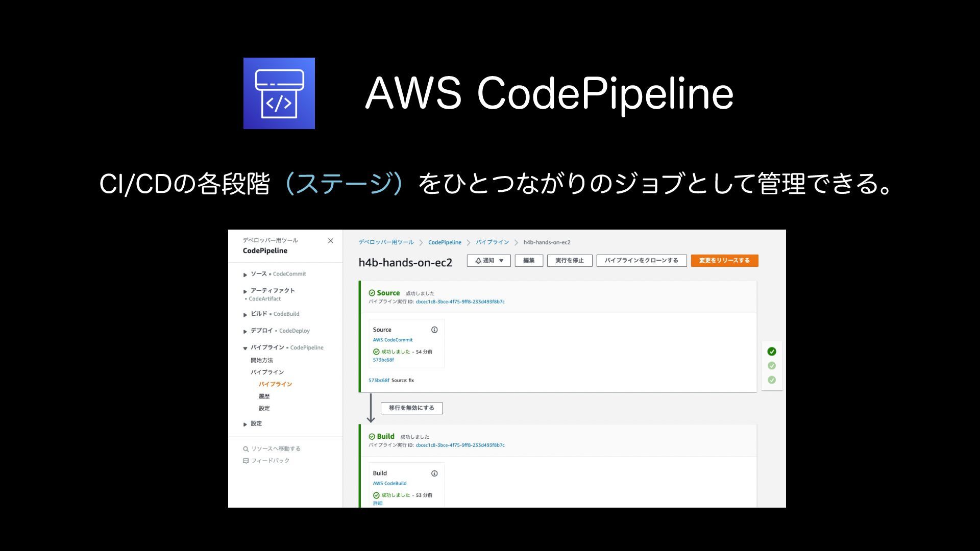
Task: Click the パイプライン parent item in sidebar
Action: (x=267, y=372)
